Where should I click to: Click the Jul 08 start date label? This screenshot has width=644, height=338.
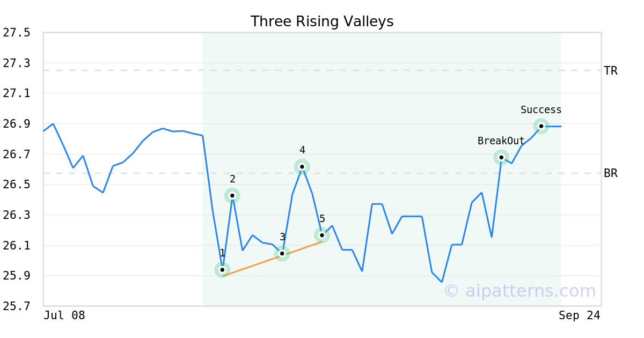tap(64, 315)
